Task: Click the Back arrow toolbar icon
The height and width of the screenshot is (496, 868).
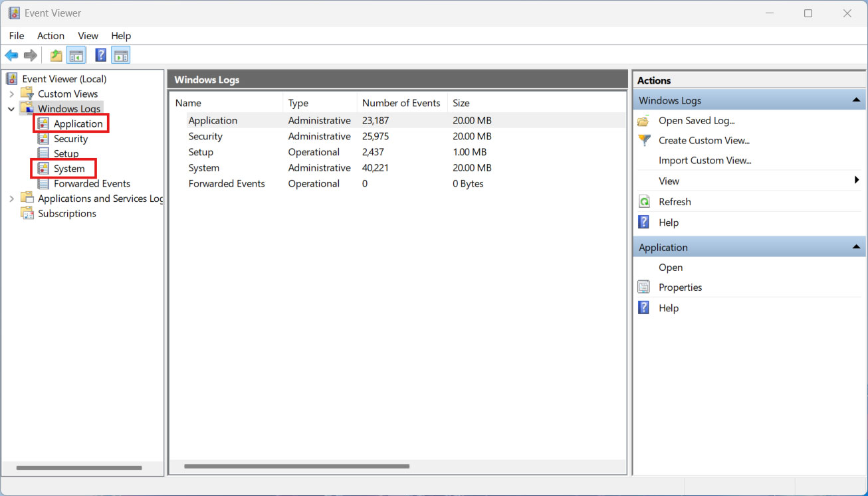Action: (x=11, y=56)
